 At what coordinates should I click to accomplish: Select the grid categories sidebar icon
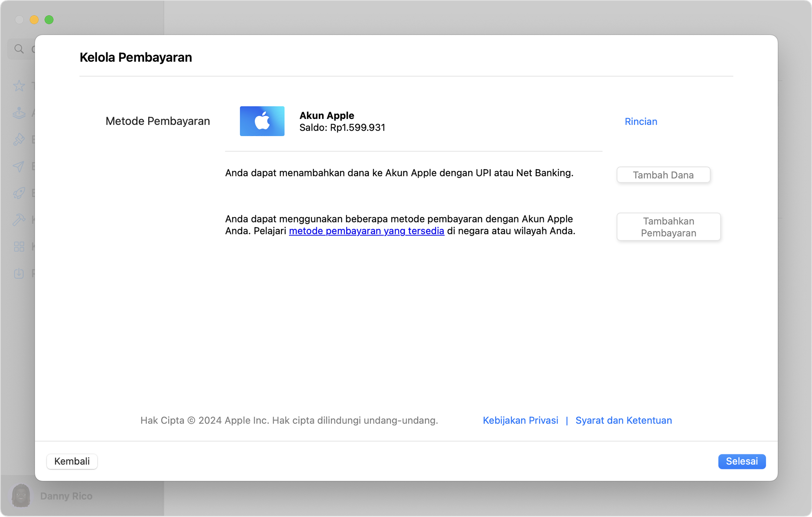pos(19,246)
